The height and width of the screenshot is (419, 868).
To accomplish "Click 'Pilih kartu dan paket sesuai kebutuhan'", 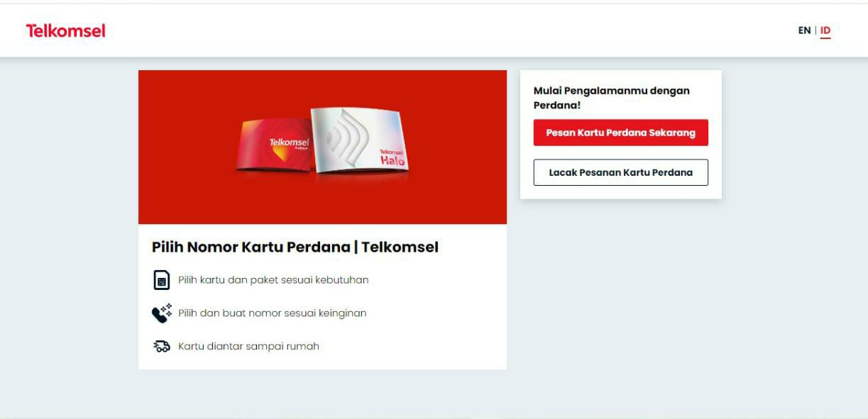I will point(273,280).
